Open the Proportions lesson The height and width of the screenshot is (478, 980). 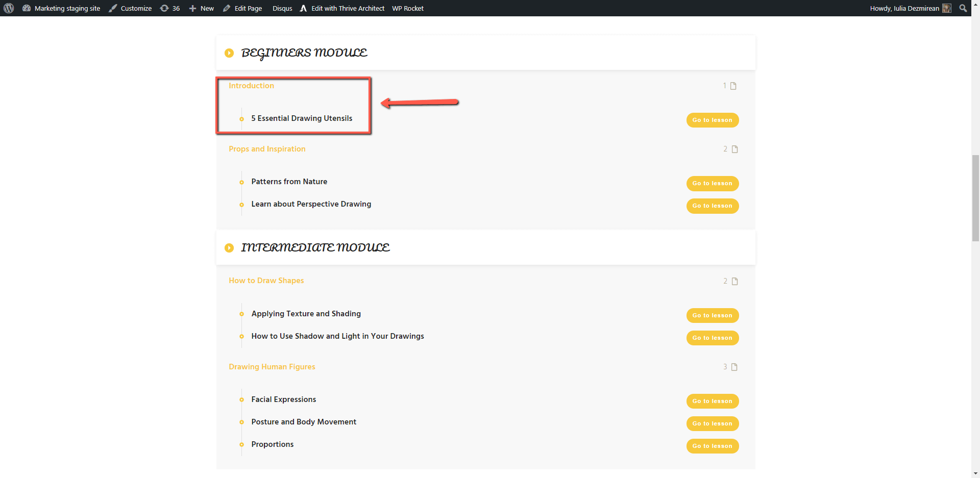pos(273,444)
